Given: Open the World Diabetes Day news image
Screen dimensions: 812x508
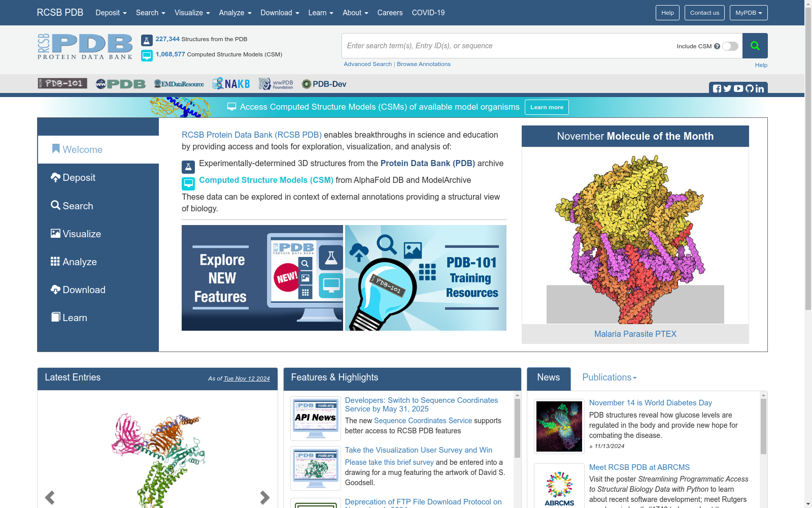Looking at the screenshot, I should 559,426.
